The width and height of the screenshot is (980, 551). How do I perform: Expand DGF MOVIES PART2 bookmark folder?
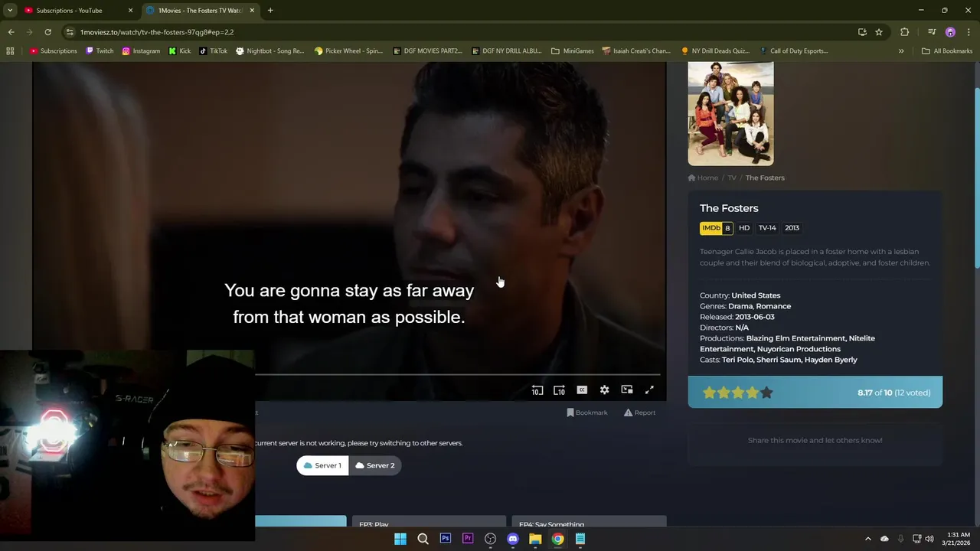(427, 51)
